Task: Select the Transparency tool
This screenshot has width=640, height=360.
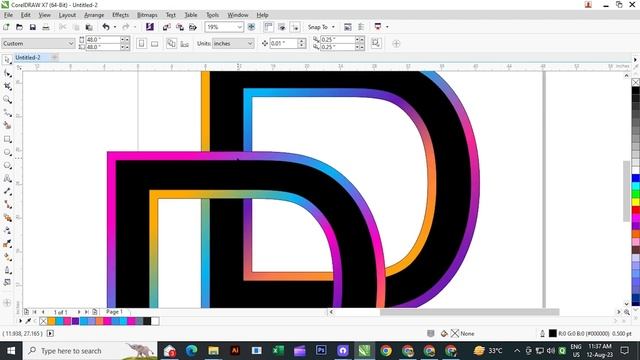Action: click(7, 231)
